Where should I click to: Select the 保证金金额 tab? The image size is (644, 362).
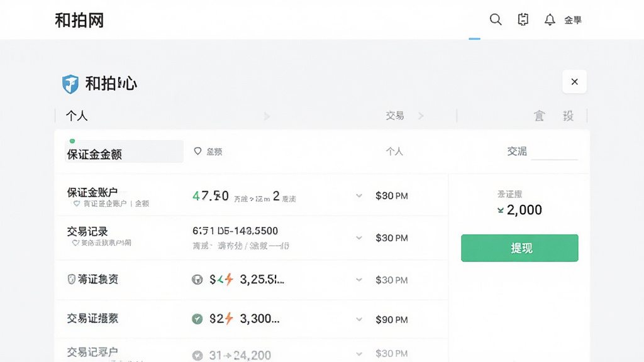[124, 151]
